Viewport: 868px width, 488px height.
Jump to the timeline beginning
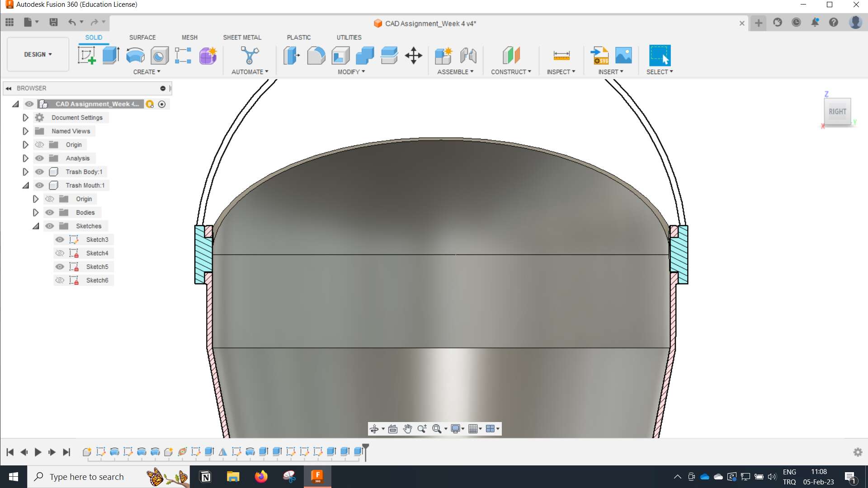[10, 452]
